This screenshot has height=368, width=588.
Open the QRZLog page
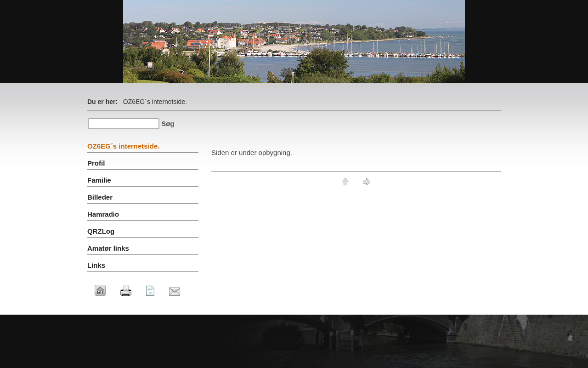click(101, 231)
